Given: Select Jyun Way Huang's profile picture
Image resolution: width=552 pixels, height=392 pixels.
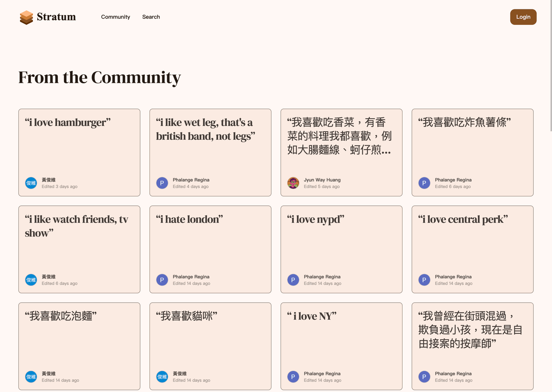Looking at the screenshot, I should [x=293, y=183].
